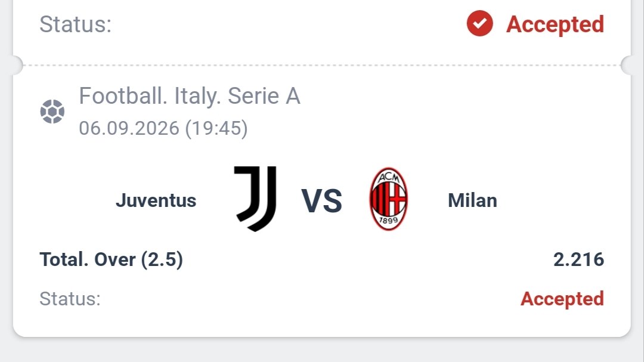Click the dotted ticket divider line
The height and width of the screenshot is (362, 644).
[x=322, y=65]
